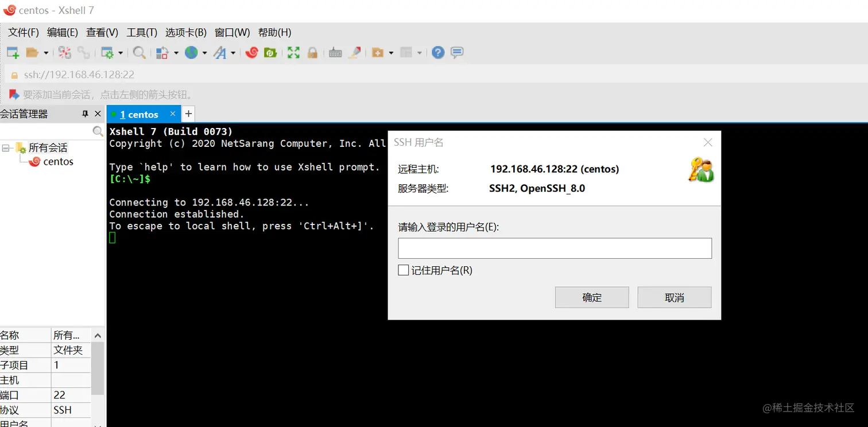868x427 pixels.
Task: Expand the Font dropdown arrow
Action: point(233,53)
